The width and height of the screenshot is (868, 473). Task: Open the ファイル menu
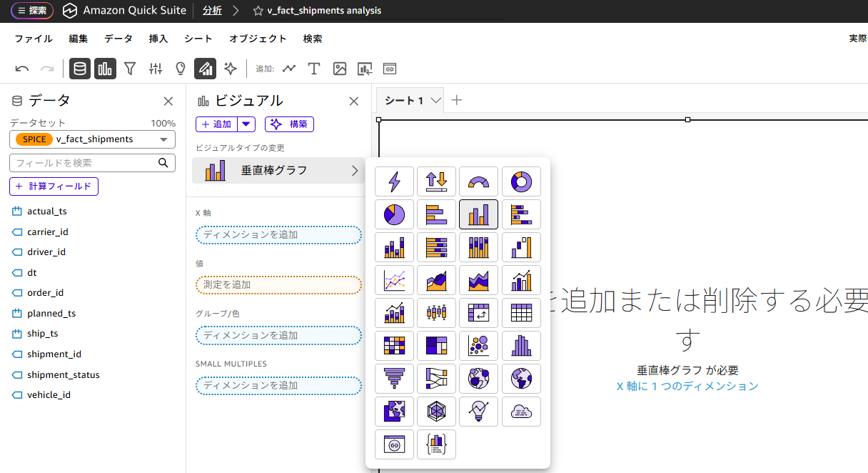(33, 39)
